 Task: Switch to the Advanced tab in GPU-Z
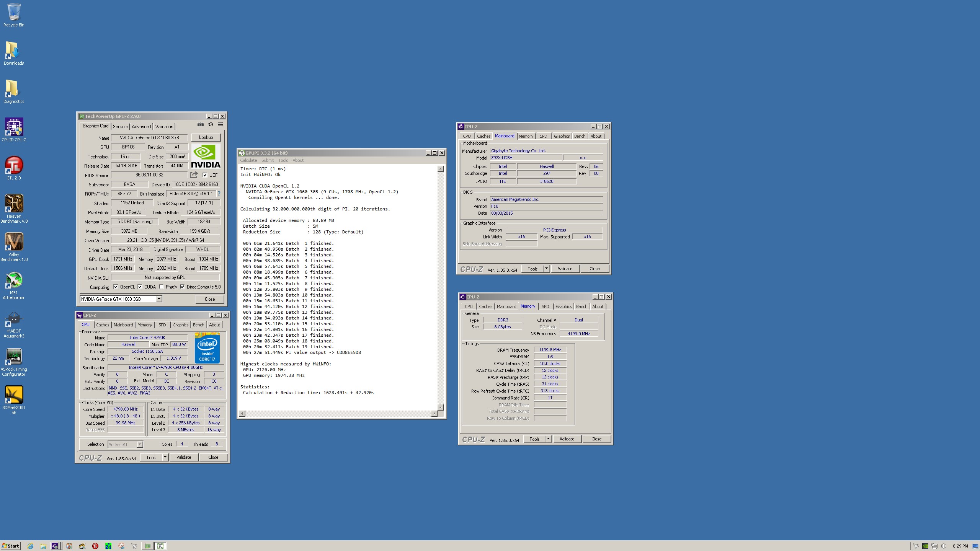[141, 126]
